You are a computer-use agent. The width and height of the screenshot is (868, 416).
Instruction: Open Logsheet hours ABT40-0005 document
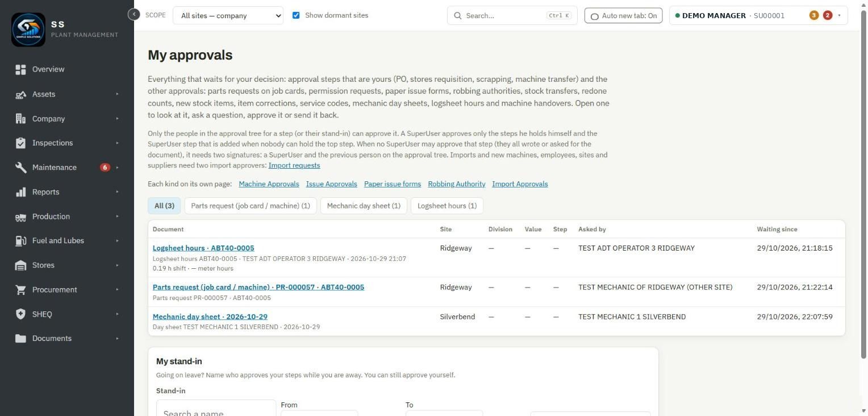(203, 248)
